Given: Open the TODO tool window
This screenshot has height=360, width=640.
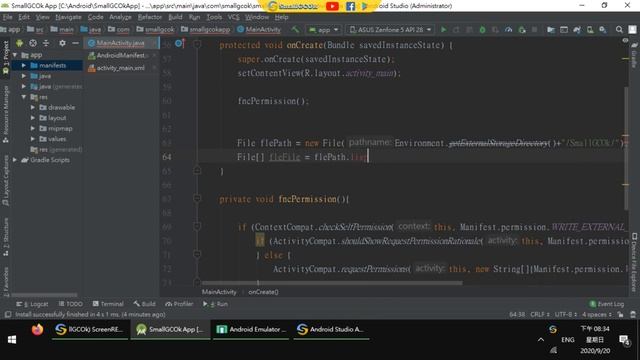Looking at the screenshot, I should pos(70,304).
